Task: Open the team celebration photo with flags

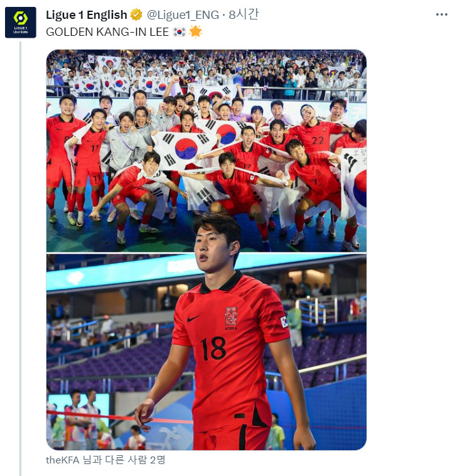Action: tap(206, 151)
